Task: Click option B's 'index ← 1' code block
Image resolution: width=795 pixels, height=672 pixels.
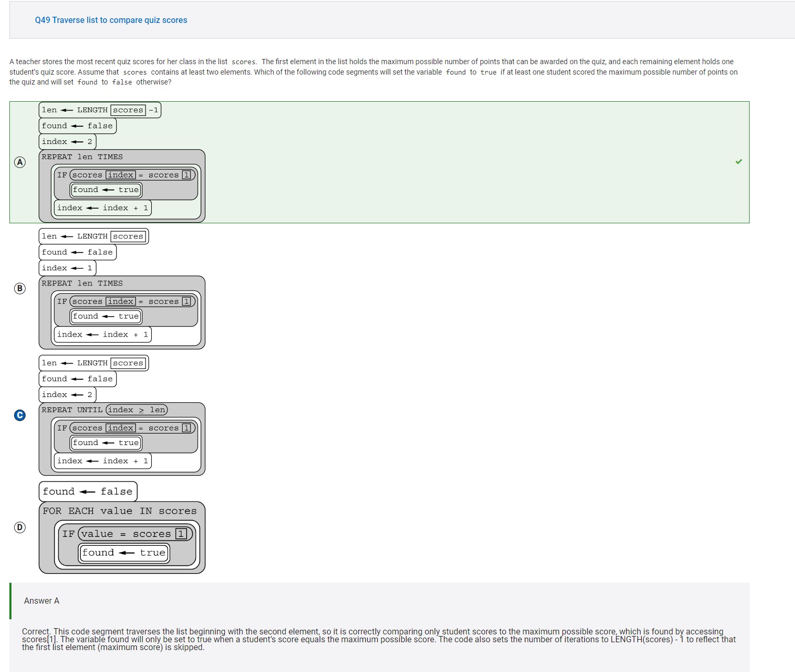Action: click(67, 268)
